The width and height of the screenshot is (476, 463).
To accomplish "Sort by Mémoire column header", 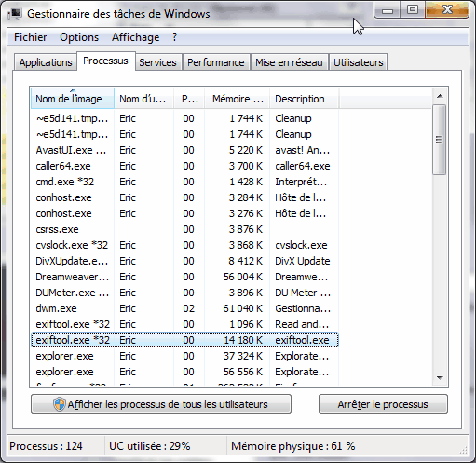I will pos(238,99).
